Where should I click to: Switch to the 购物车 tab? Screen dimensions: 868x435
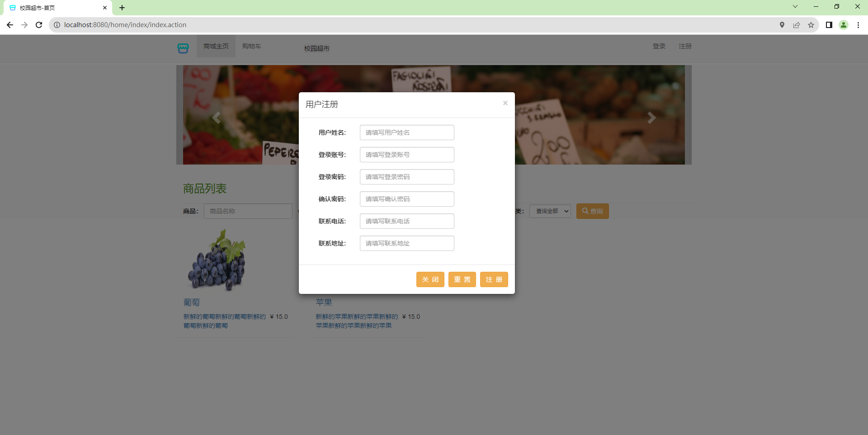click(251, 46)
